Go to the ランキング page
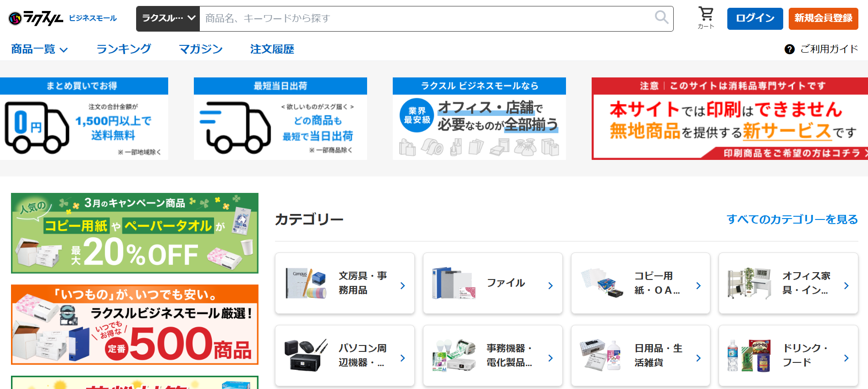The height and width of the screenshot is (389, 868). pyautogui.click(x=124, y=49)
